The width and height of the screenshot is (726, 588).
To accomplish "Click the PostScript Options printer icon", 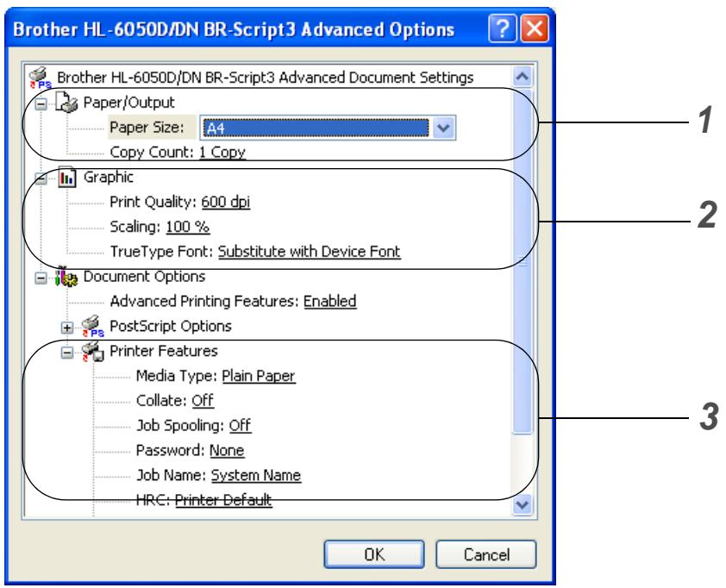I will pos(92,327).
